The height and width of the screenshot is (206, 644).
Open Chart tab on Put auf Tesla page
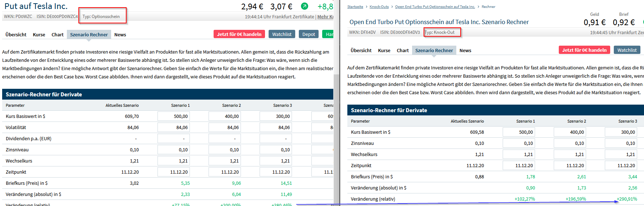pyautogui.click(x=58, y=35)
